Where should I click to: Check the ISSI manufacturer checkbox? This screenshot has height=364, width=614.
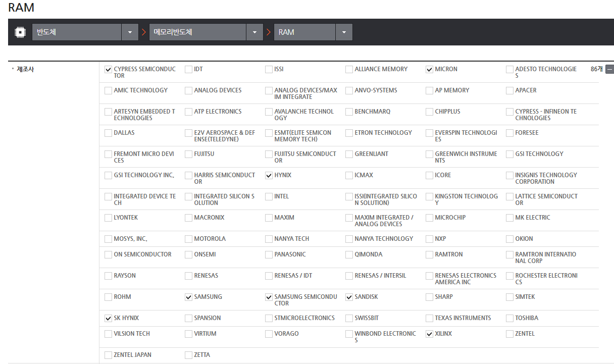(269, 69)
